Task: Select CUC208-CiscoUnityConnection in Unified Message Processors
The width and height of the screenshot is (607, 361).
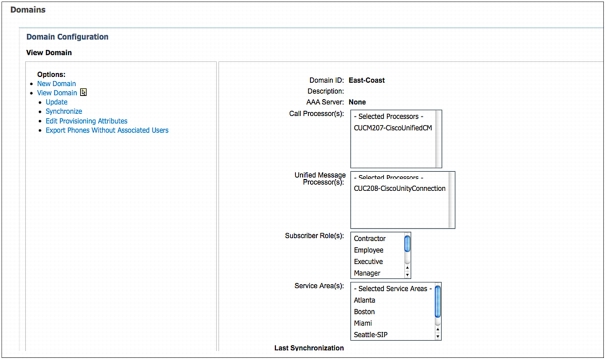Action: pos(400,188)
